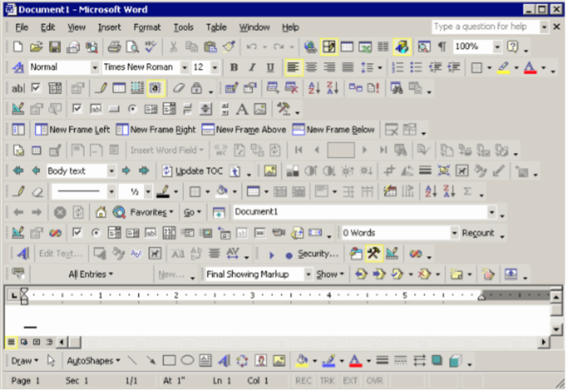Switch to Normal view button
The image size is (568, 392).
click(x=11, y=342)
